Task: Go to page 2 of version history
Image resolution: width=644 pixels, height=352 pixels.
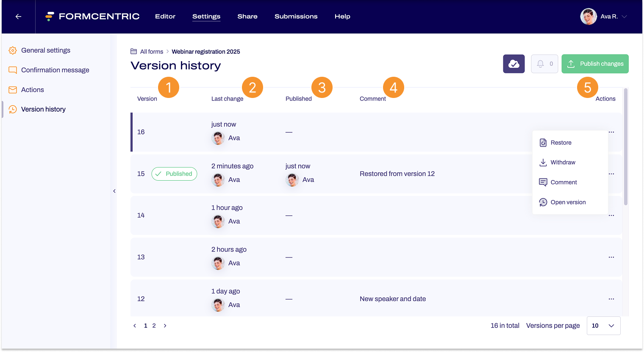Action: coord(154,326)
